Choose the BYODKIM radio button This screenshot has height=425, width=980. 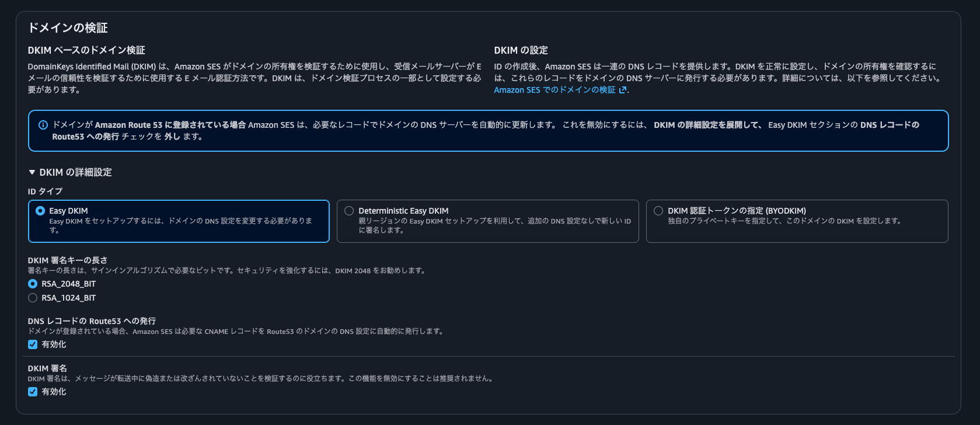(x=658, y=211)
